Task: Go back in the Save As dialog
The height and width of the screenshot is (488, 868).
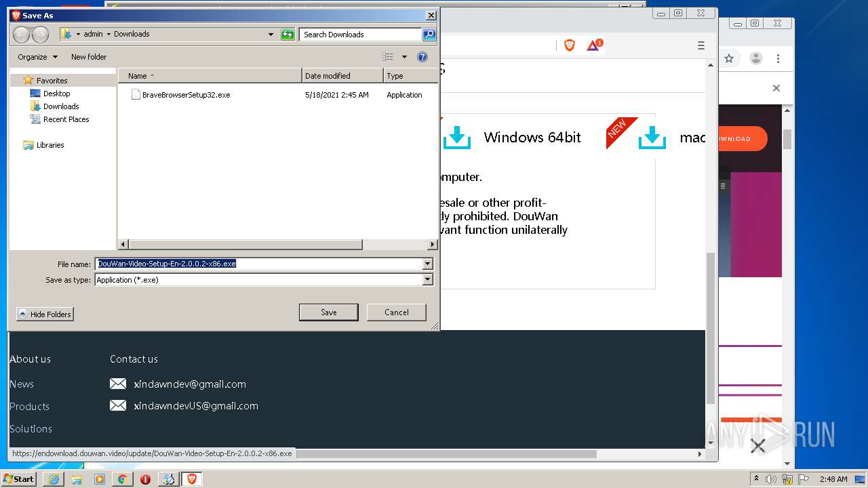Action: 21,35
